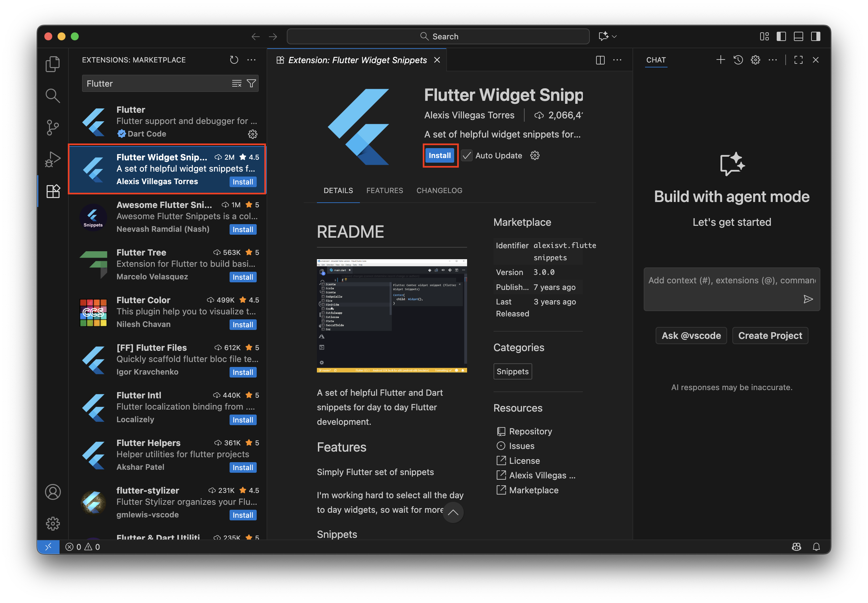Open the Customize Layout control
868x603 pixels.
[764, 37]
